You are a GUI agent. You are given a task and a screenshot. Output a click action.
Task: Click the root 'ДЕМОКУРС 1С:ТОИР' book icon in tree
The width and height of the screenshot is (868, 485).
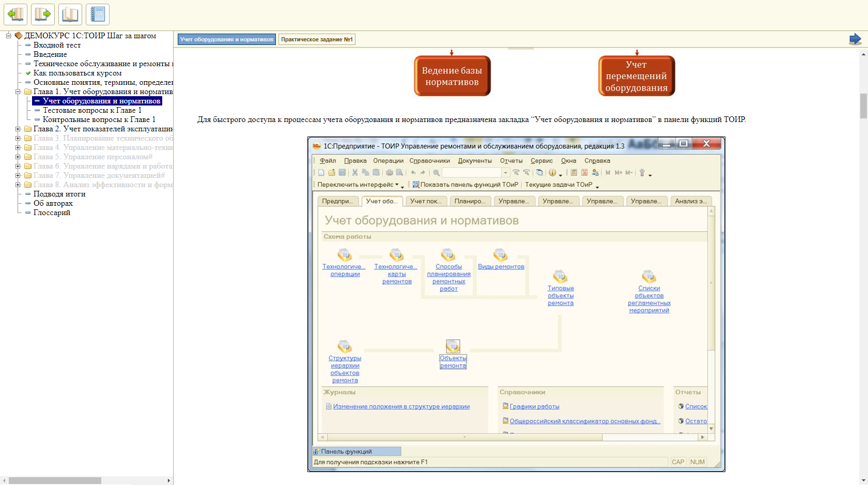19,36
